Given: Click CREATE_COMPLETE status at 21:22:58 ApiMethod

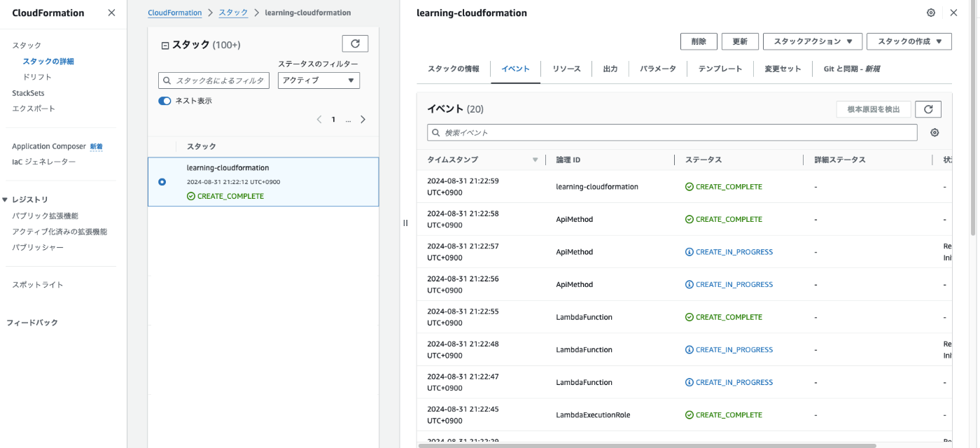Looking at the screenshot, I should pyautogui.click(x=724, y=220).
